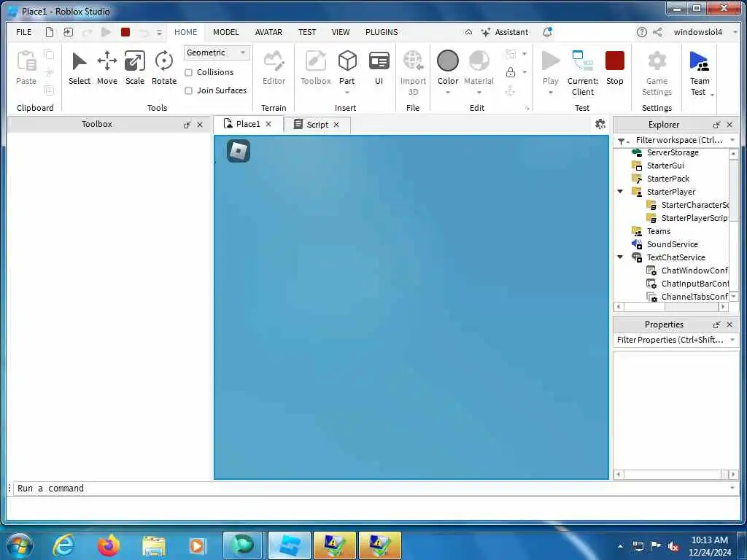Switch to the PLUGINS ribbon tab

(x=382, y=32)
